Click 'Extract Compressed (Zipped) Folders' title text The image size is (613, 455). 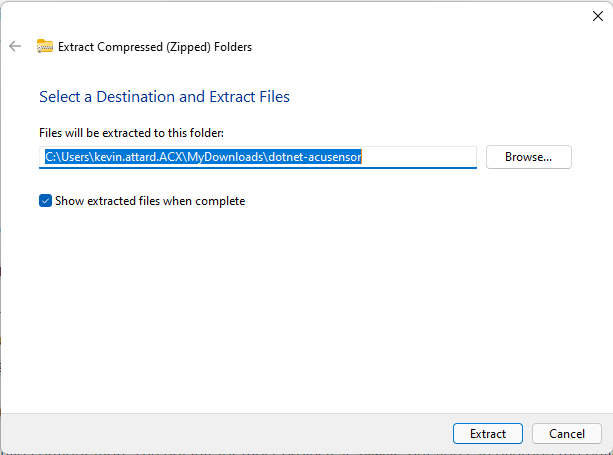pyautogui.click(x=155, y=47)
